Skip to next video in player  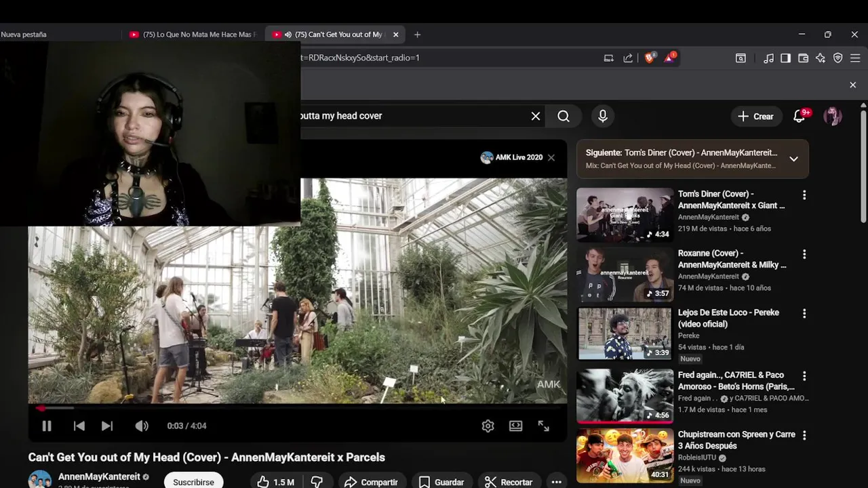[x=107, y=426]
